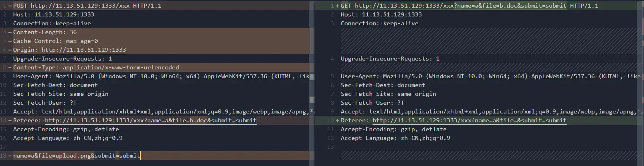The height and width of the screenshot is (166, 644).
Task: Place cursor in the name=a&file=upload.png body line
Action: pyautogui.click(x=77, y=156)
